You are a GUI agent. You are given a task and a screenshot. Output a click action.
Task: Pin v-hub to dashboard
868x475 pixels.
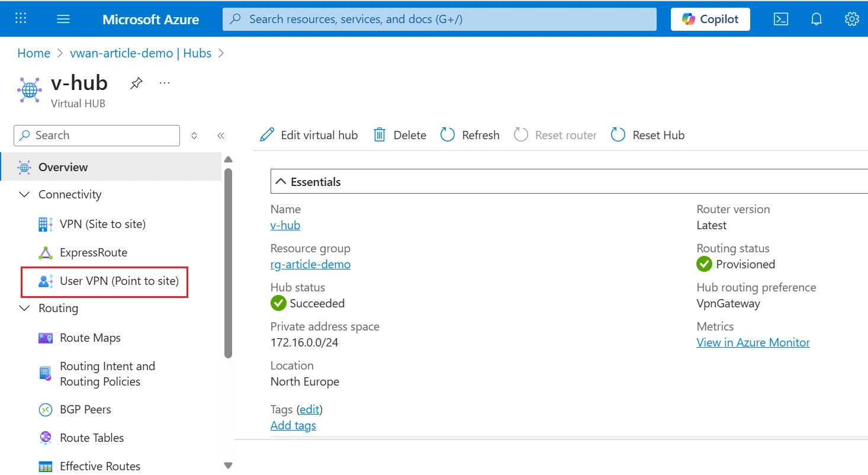tap(136, 84)
